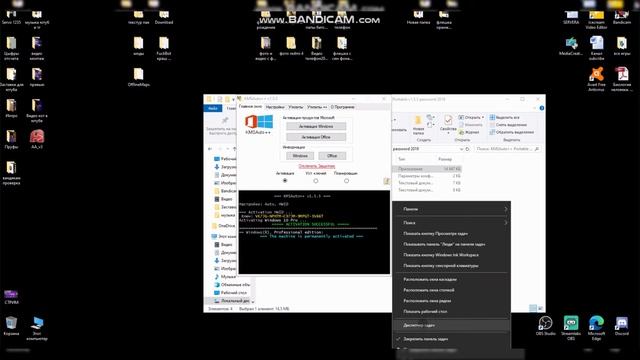Click Снять выделение in Explorer ribbon
Viewport: 640px width, 360px height.
(508, 125)
